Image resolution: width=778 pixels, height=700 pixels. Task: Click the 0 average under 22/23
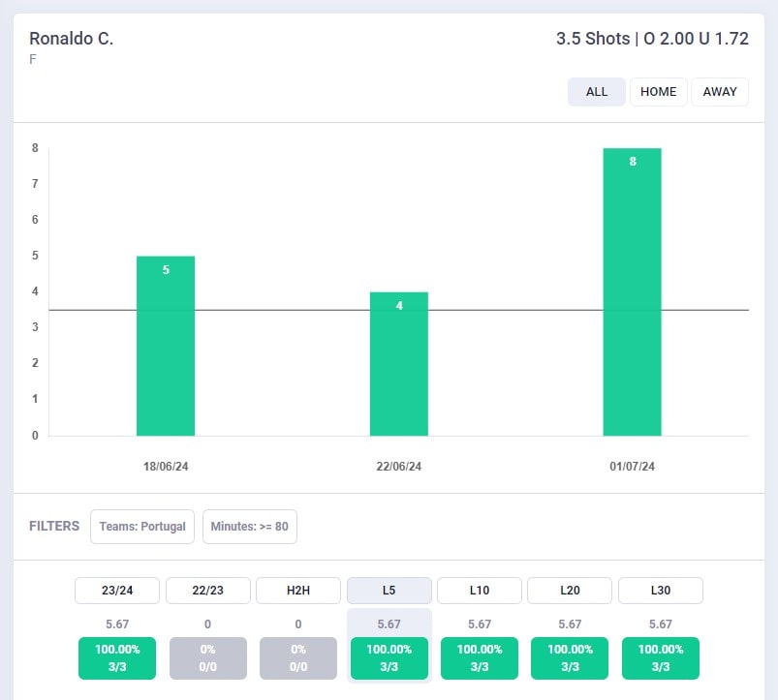[x=208, y=624]
